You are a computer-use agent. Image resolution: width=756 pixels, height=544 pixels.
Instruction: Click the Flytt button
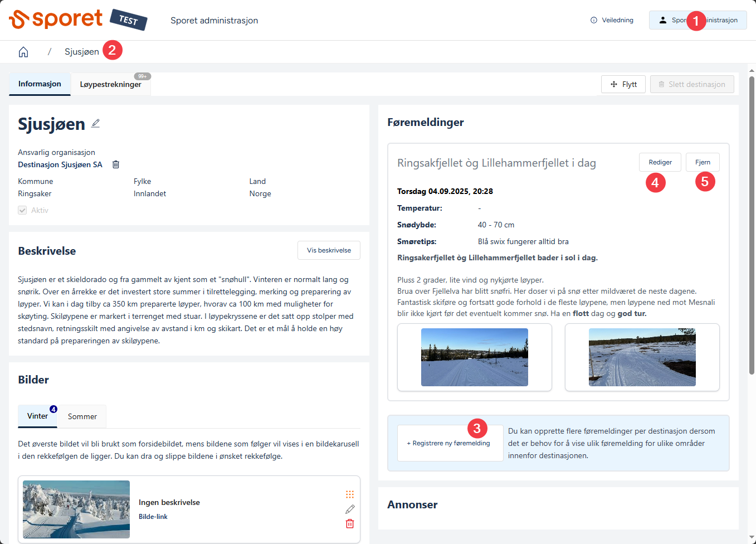pos(623,84)
